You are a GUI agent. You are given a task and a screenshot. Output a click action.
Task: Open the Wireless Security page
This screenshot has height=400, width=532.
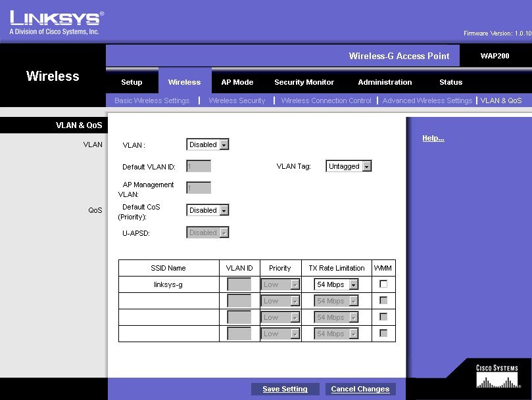(237, 100)
